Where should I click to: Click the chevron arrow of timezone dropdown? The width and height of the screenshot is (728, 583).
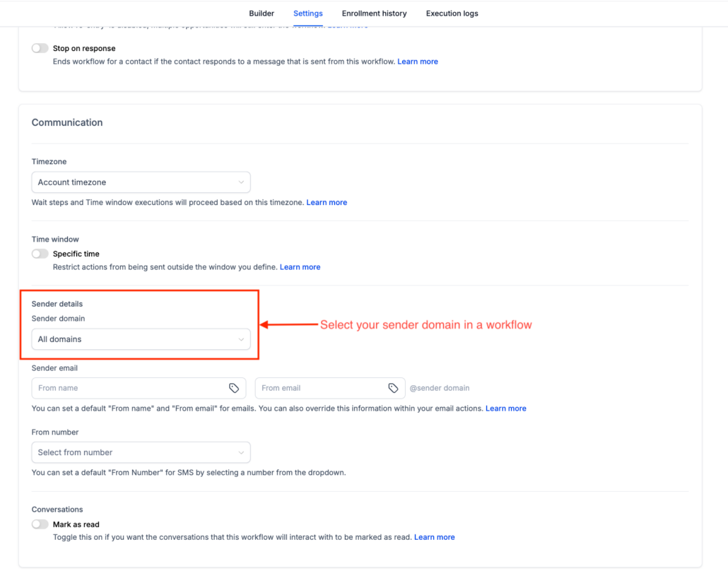click(x=241, y=182)
